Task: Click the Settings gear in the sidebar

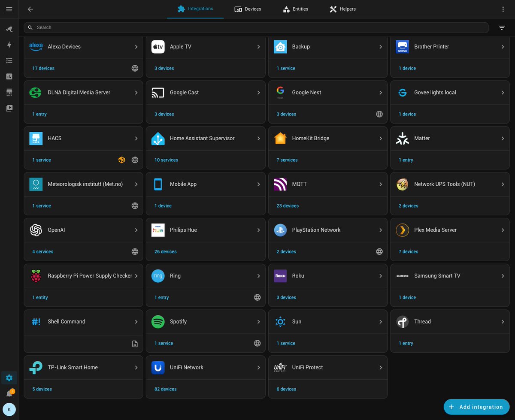Action: click(x=9, y=378)
